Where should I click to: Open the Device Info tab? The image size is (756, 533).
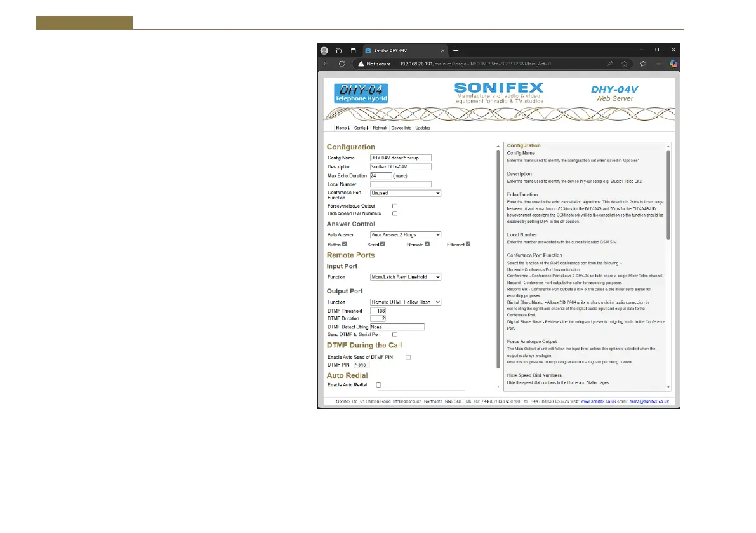point(401,128)
